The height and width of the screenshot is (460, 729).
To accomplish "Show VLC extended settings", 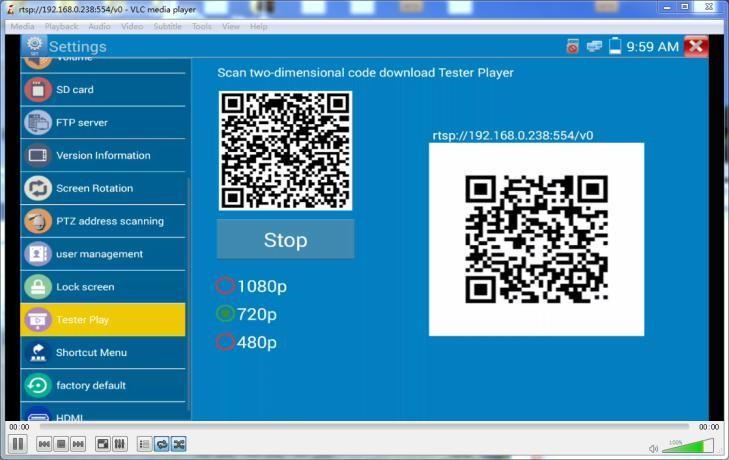I will coord(120,444).
